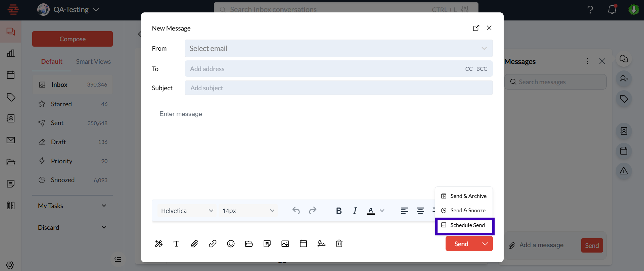Click the Add subject input field
644x271 pixels.
338,88
